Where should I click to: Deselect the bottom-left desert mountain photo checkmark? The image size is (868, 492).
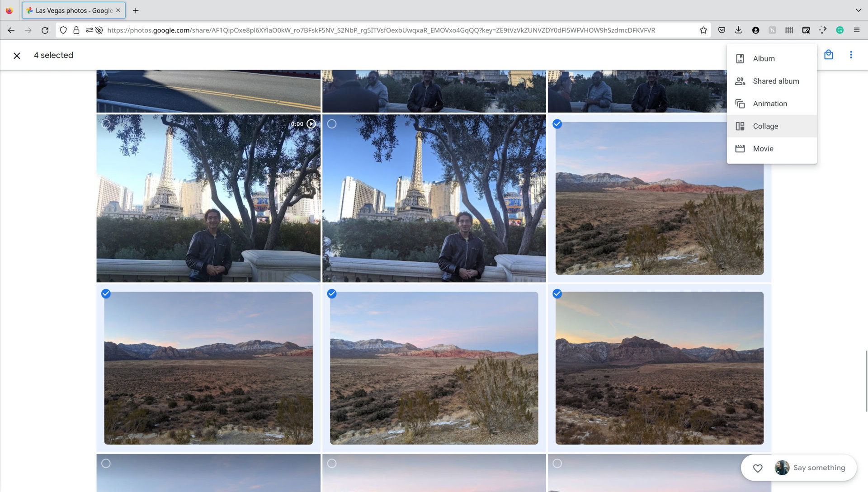pos(106,294)
